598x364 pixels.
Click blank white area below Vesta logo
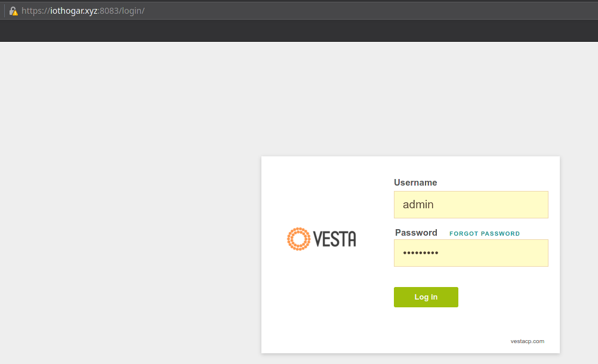tap(321, 298)
